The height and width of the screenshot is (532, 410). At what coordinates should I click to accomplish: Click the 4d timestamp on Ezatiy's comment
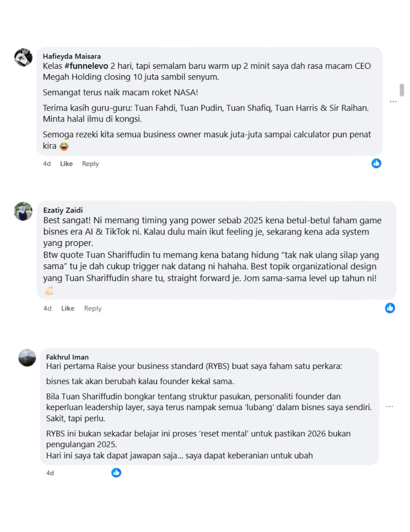tap(47, 309)
